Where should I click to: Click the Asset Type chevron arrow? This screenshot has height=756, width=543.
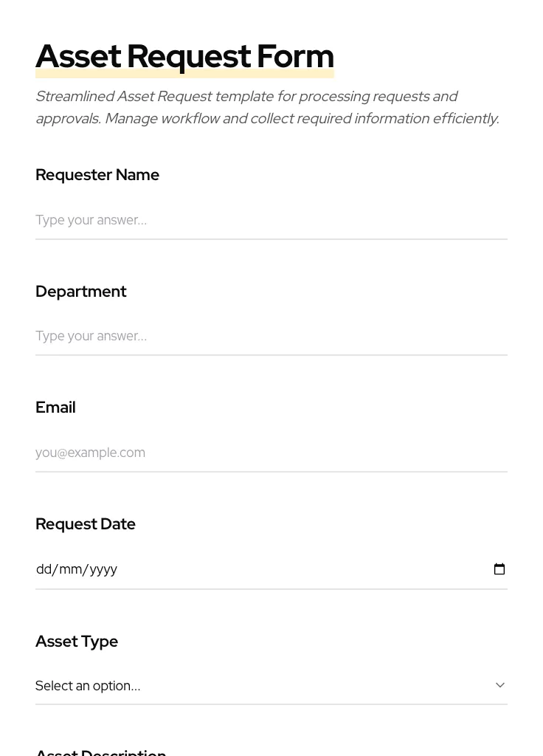click(x=499, y=685)
